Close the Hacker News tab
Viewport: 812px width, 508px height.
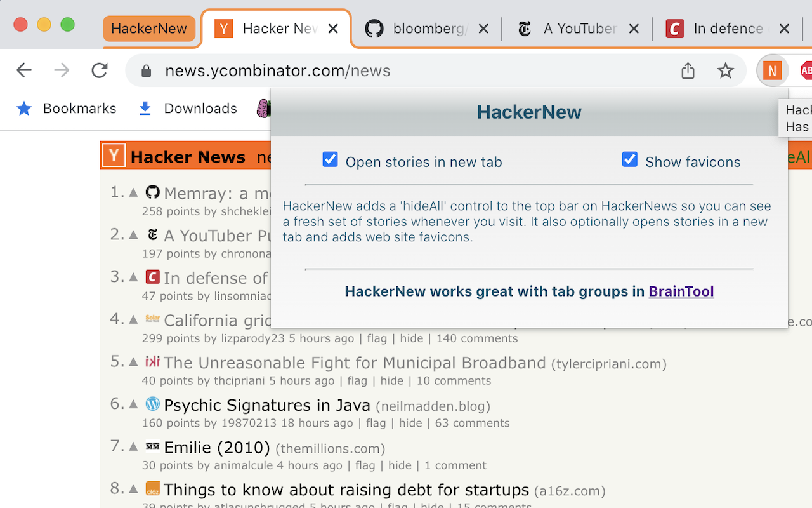point(334,29)
